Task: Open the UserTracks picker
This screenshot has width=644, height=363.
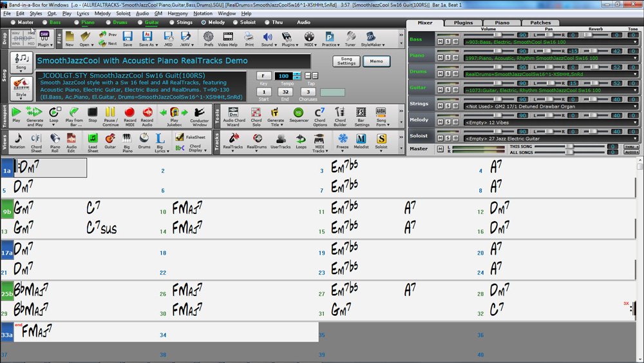Action: tap(281, 141)
